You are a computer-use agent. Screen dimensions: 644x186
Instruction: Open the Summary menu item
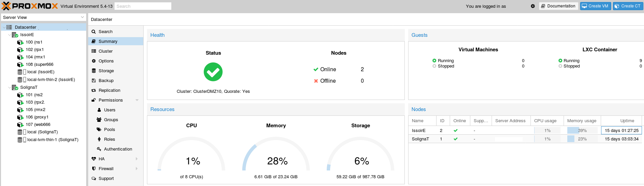[116, 42]
